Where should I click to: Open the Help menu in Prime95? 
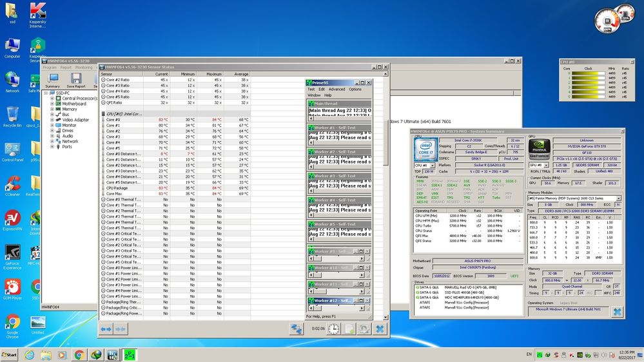[x=327, y=95]
